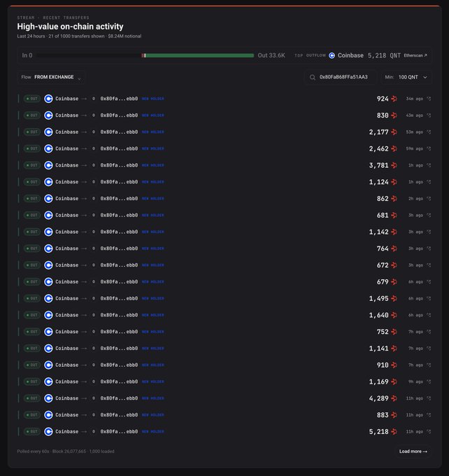This screenshot has height=476, width=449.
Task: Click the OUT badge on the 910 QNT row
Action: (32, 365)
